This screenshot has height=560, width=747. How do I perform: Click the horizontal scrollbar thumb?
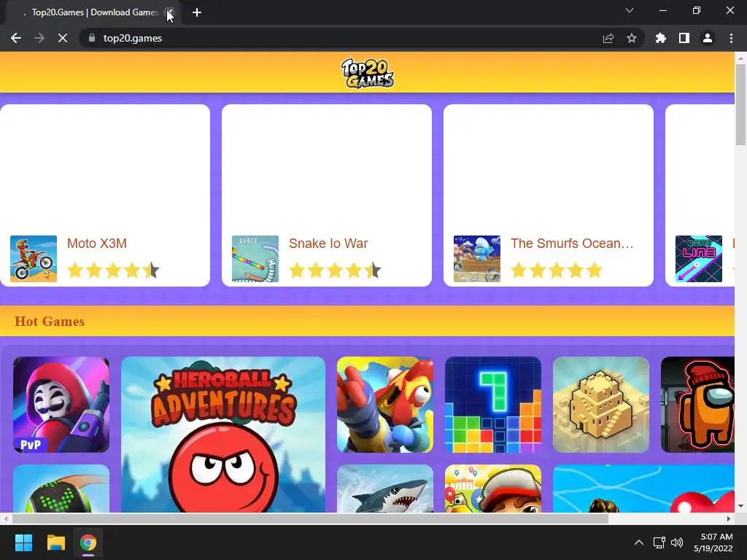310,518
